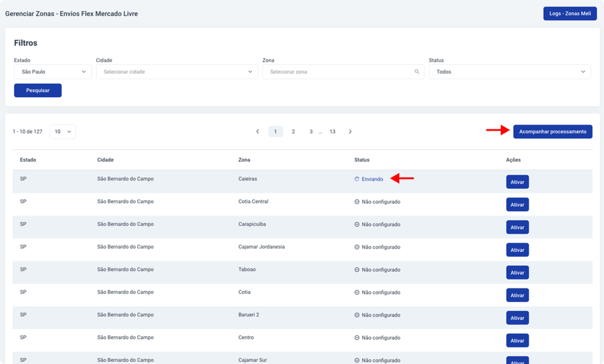Activate the Centro zone
The image size is (604, 364).
(x=517, y=340)
